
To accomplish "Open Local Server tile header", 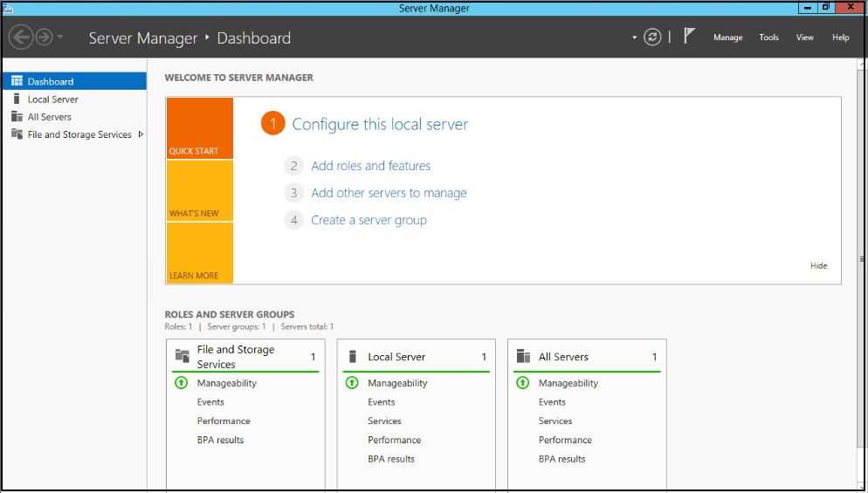I will [417, 356].
